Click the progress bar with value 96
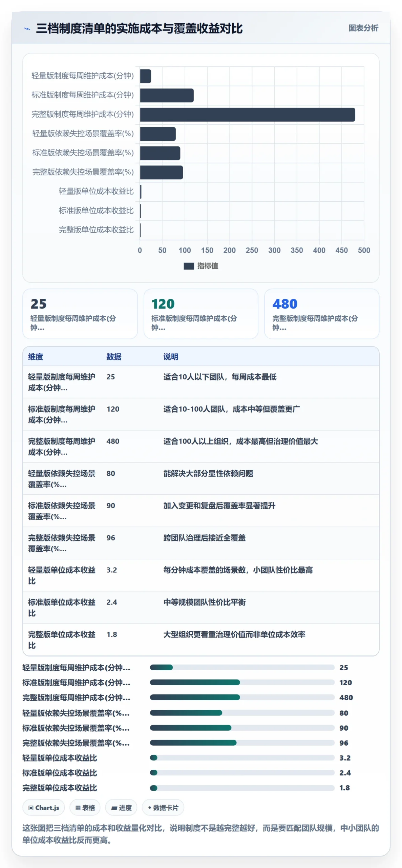 (242, 743)
